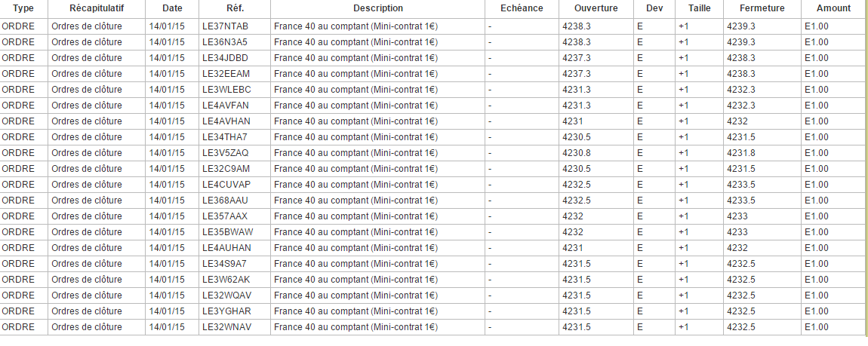This screenshot has width=868, height=346.
Task: Select the Réf. column header
Action: 234,8
